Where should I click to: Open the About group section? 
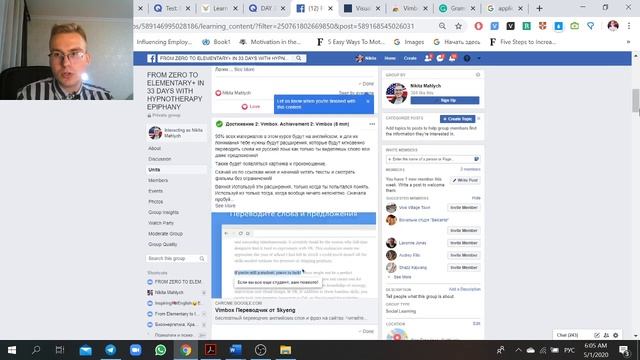coord(155,148)
